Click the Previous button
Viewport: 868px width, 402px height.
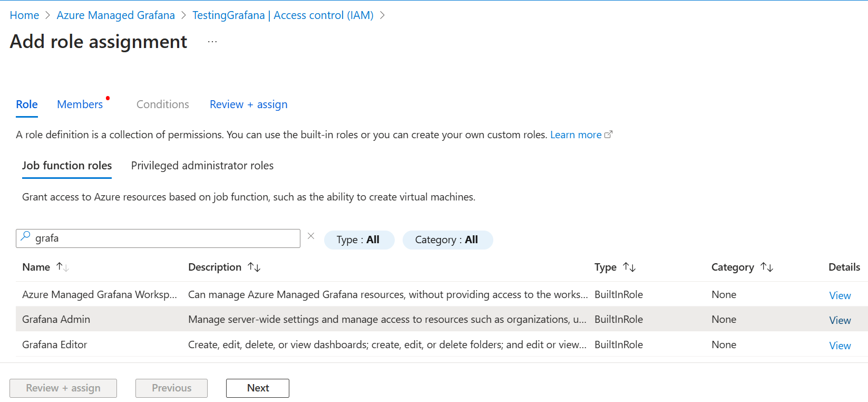tap(171, 388)
